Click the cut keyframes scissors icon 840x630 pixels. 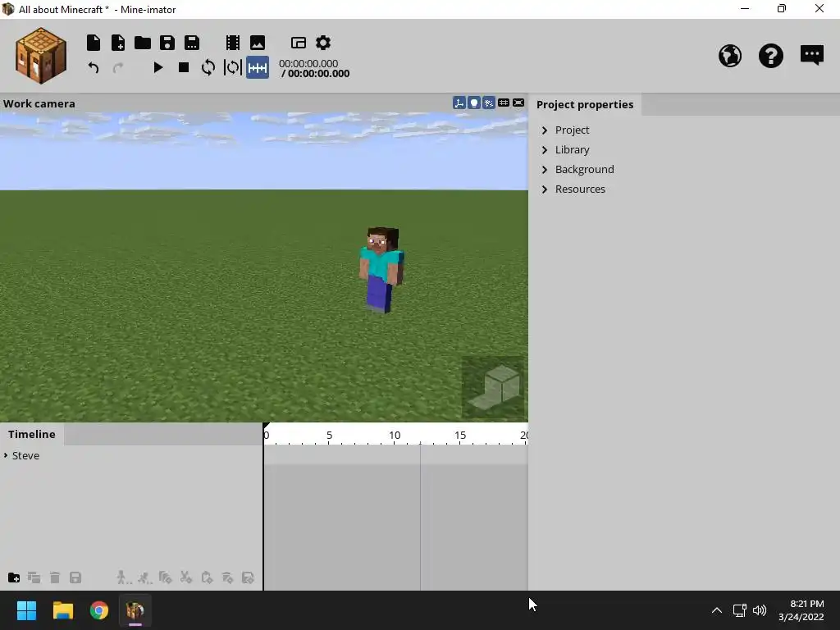186,577
